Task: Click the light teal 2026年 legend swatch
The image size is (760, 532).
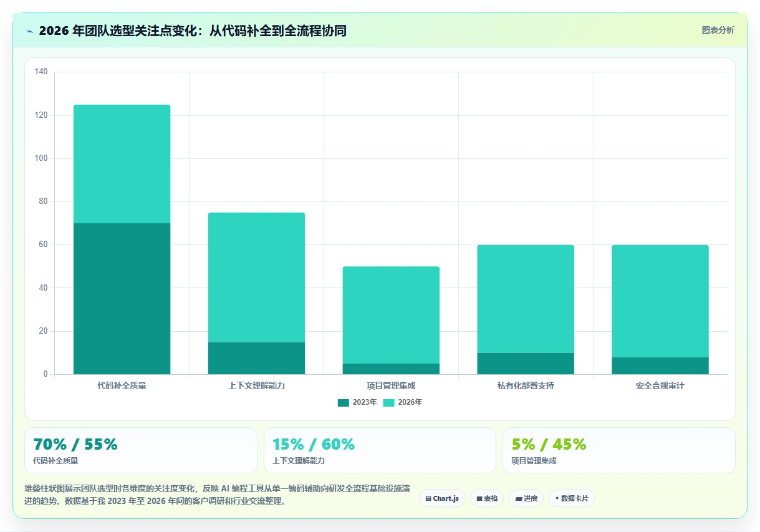Action: (x=389, y=402)
